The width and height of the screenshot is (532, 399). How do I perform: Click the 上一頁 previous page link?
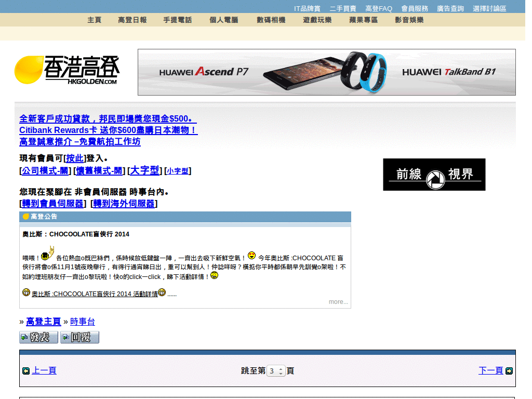coord(44,370)
